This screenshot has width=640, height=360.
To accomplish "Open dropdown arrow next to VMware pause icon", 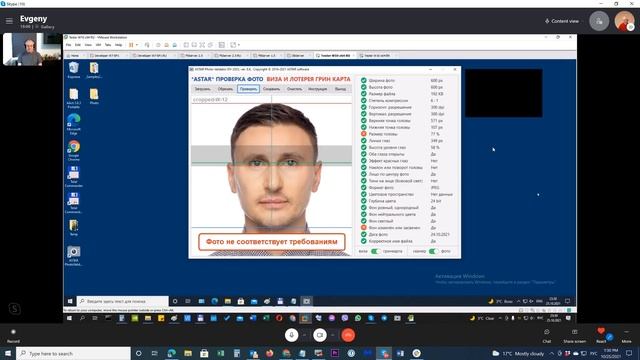I will 137,45.
